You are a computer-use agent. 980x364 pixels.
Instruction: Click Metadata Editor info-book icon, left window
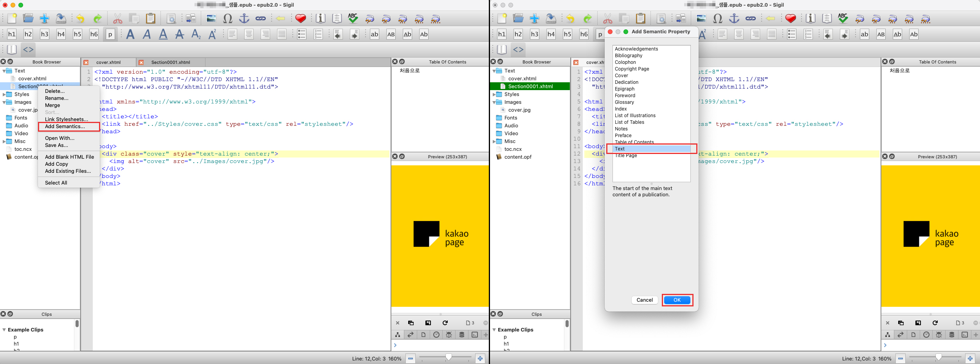pos(321,18)
